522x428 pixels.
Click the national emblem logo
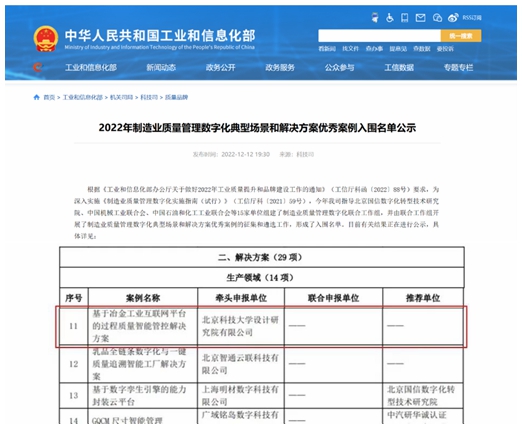(46, 39)
